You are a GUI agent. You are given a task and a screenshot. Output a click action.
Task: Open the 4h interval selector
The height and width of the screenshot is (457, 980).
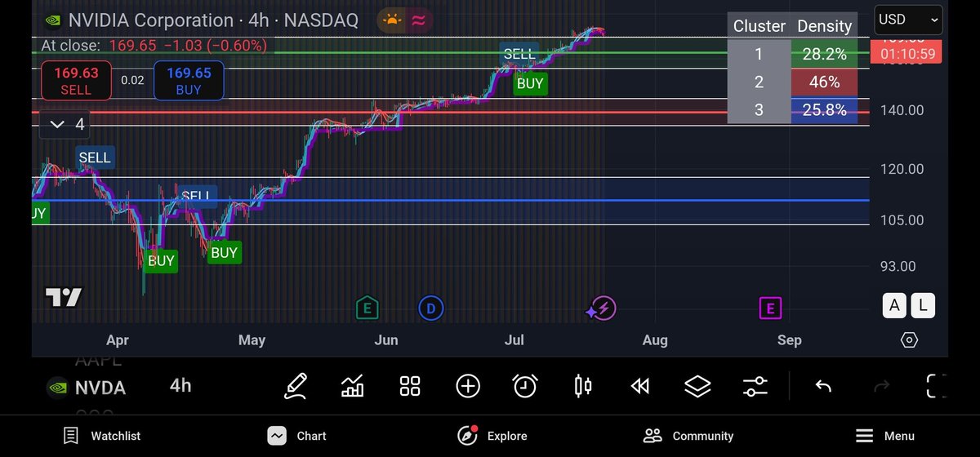pos(180,386)
